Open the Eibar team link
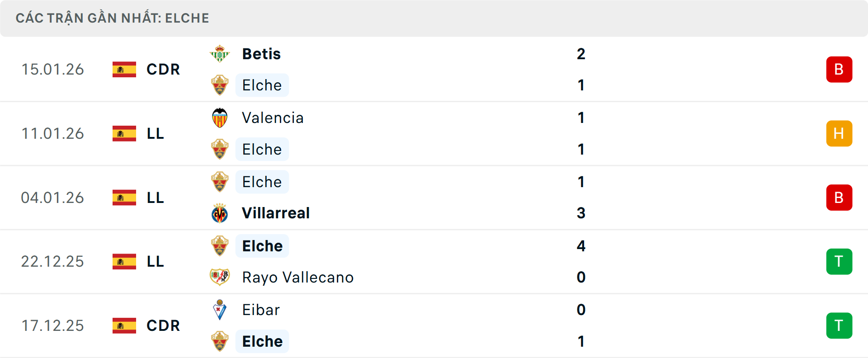 [x=261, y=310]
